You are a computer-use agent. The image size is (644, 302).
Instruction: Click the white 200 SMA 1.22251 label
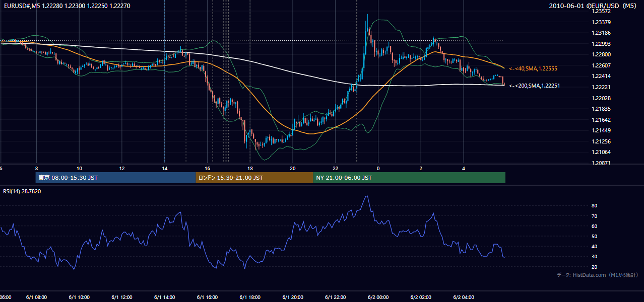534,86
